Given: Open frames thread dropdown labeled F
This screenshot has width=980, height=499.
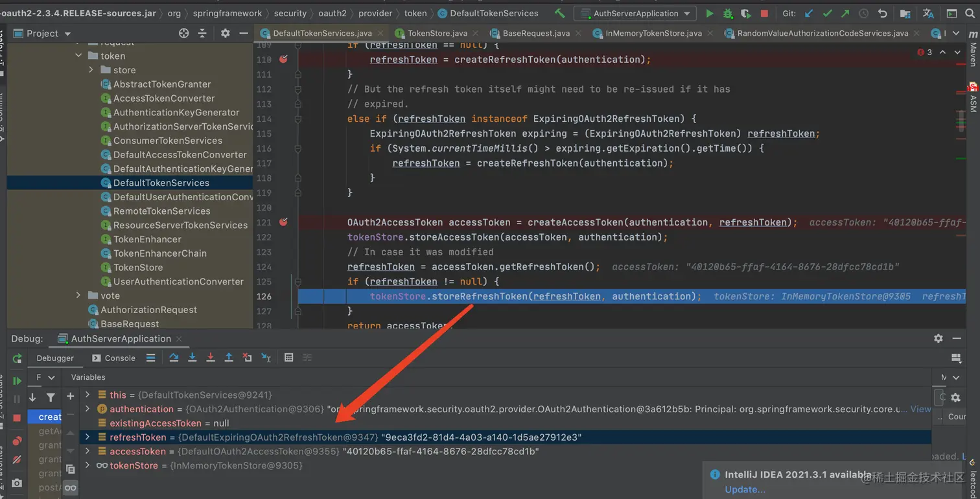Looking at the screenshot, I should [45, 377].
